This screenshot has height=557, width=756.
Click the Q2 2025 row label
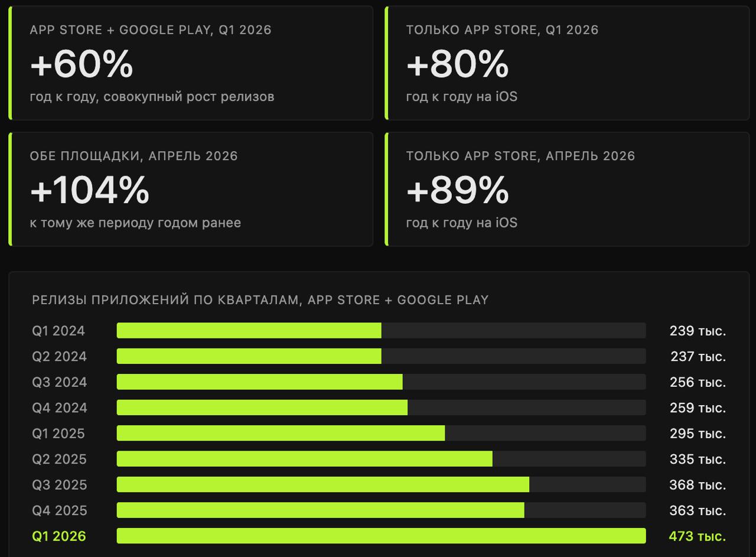pyautogui.click(x=59, y=460)
